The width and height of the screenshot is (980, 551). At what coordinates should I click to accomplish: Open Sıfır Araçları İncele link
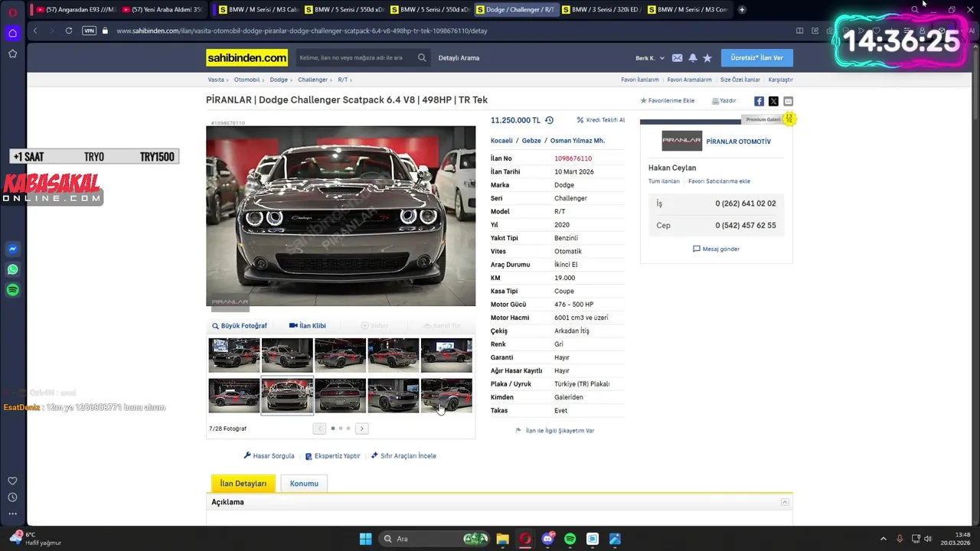(403, 456)
